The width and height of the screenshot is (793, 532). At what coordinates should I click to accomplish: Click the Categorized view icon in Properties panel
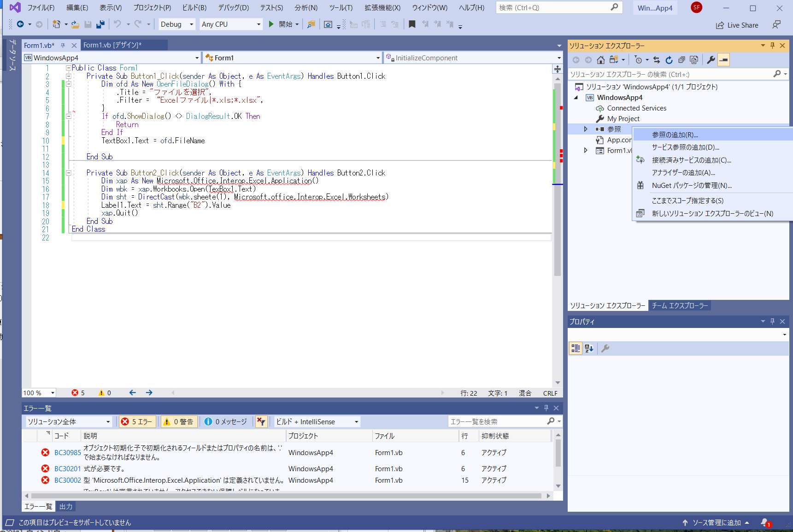(576, 349)
